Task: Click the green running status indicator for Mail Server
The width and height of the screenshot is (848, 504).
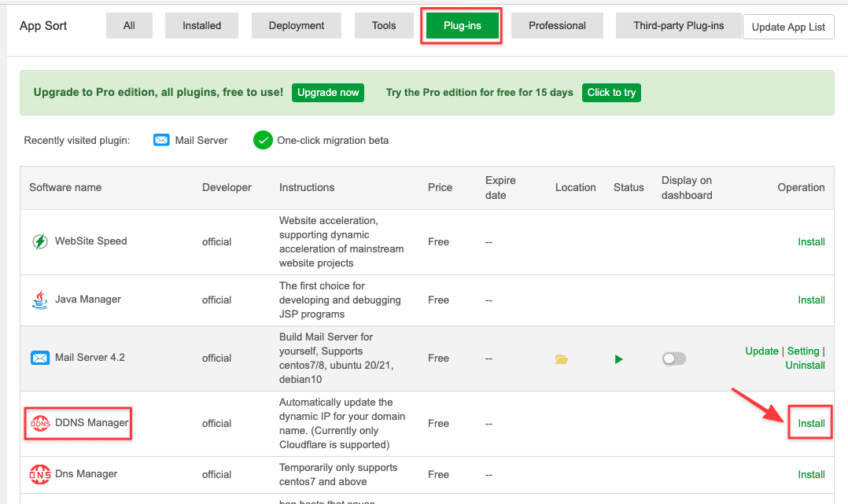Action: coord(618,359)
